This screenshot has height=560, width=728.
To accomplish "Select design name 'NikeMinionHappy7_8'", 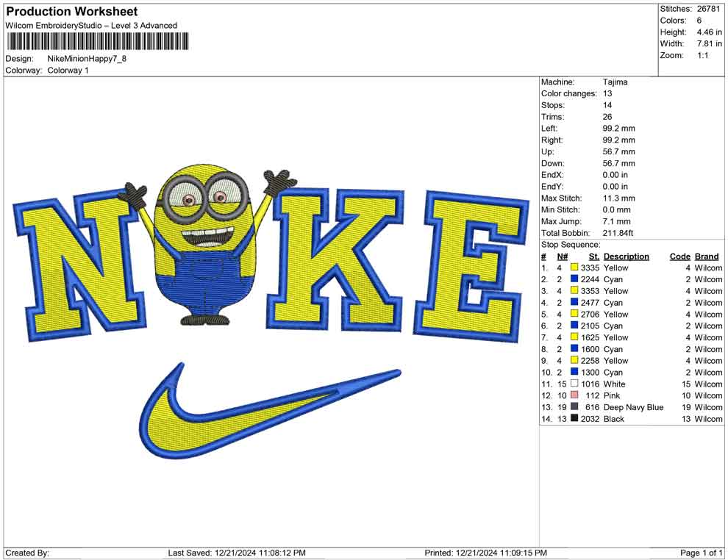I will [x=87, y=59].
